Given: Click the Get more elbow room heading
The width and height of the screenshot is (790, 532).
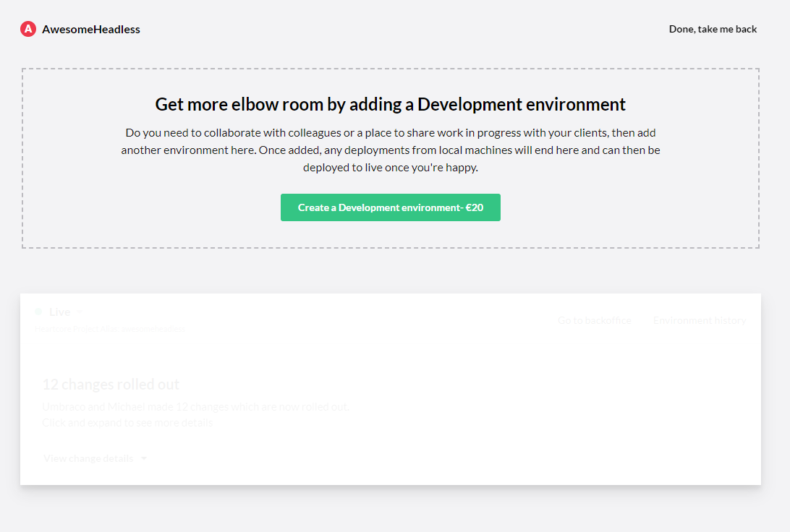Looking at the screenshot, I should 390,104.
